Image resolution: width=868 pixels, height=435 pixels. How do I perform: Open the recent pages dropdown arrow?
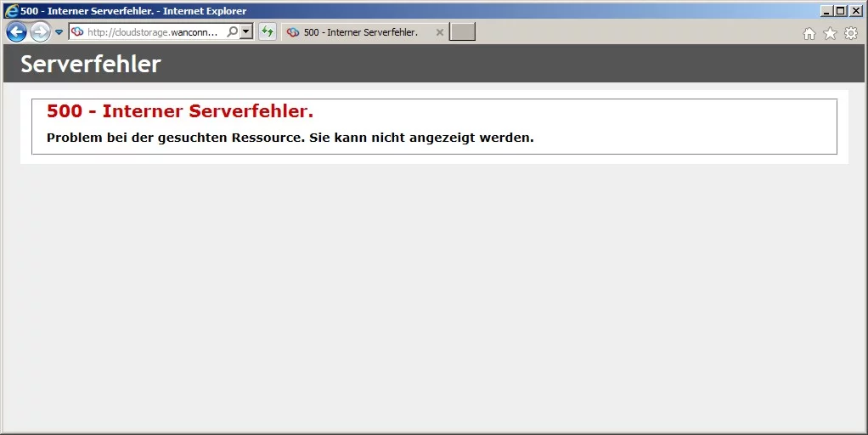pyautogui.click(x=59, y=32)
